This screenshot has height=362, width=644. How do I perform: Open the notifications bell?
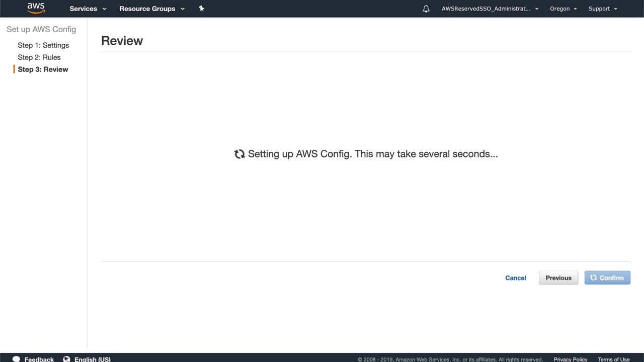point(426,9)
